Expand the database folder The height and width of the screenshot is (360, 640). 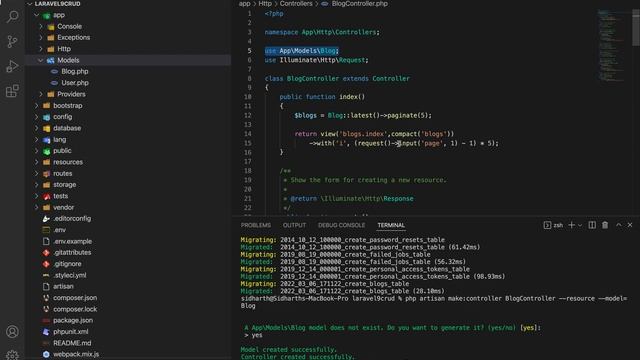(x=67, y=128)
